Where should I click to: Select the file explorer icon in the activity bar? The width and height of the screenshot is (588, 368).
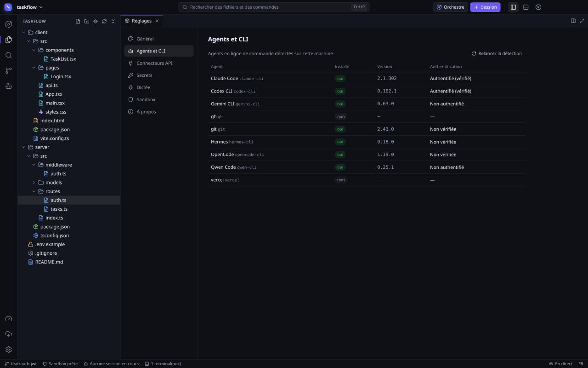pos(8,40)
